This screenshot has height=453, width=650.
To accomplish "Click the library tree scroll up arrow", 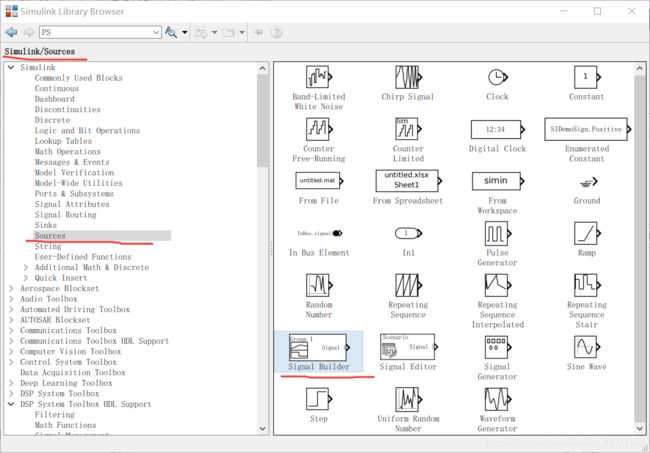I will (x=262, y=68).
